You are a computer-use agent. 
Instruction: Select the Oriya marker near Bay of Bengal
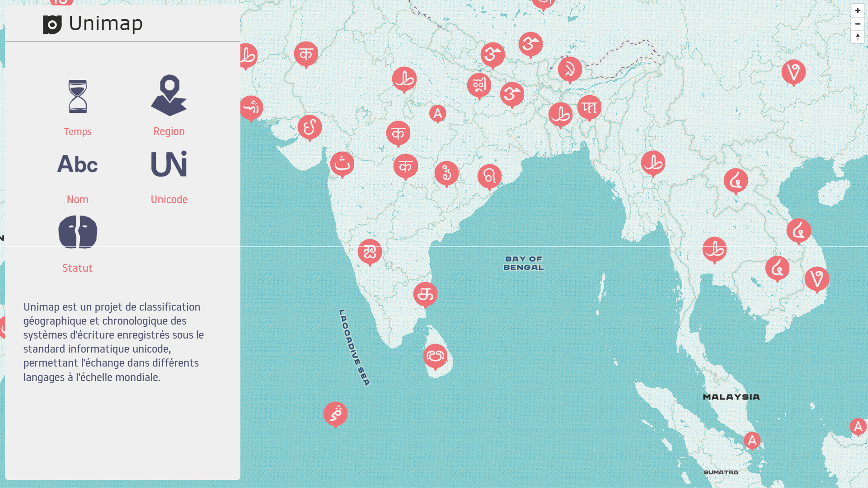pos(489,176)
